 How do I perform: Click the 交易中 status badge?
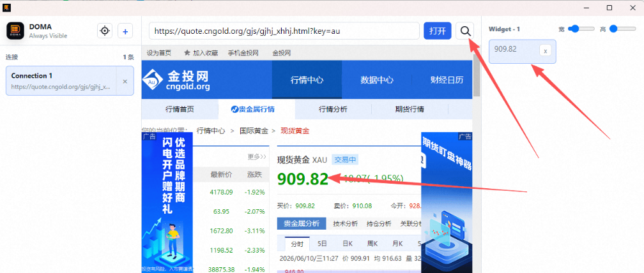[344, 159]
